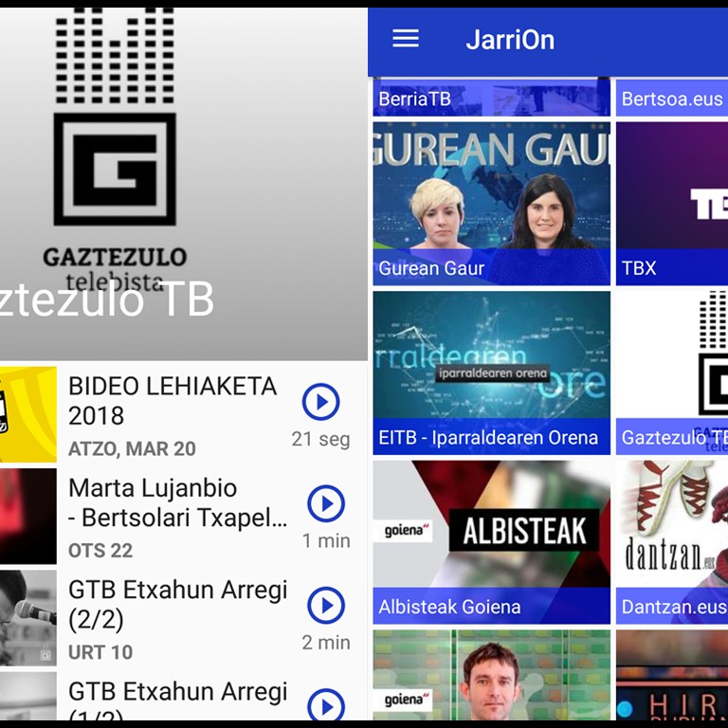Click the Etxahun Arregi (2/2) microphone thumbnail
This screenshot has width=728, height=728.
(x=27, y=617)
